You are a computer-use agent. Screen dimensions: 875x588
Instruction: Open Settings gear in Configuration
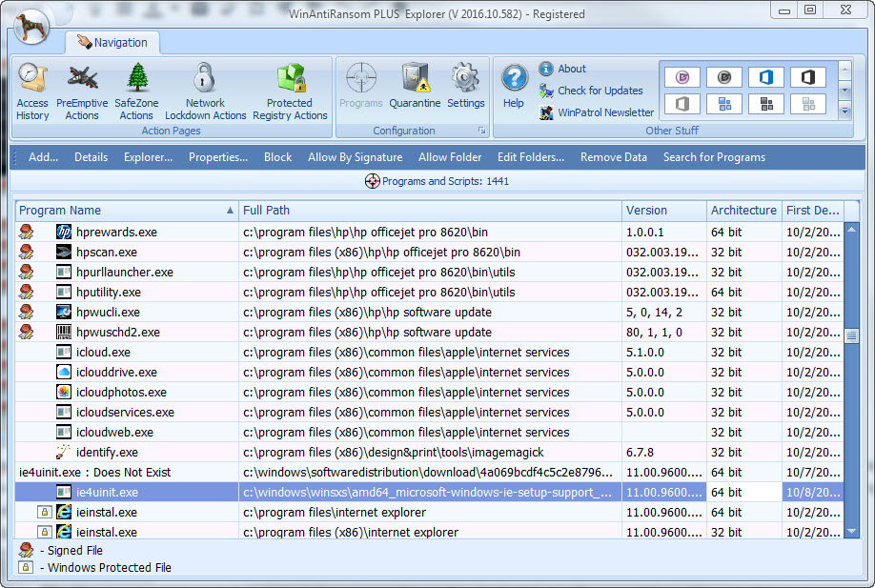tap(465, 77)
